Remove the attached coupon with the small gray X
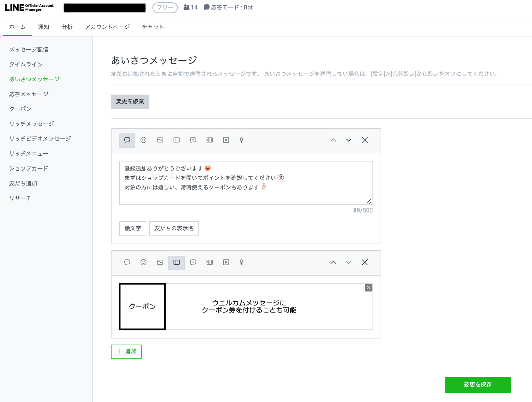 click(x=368, y=288)
